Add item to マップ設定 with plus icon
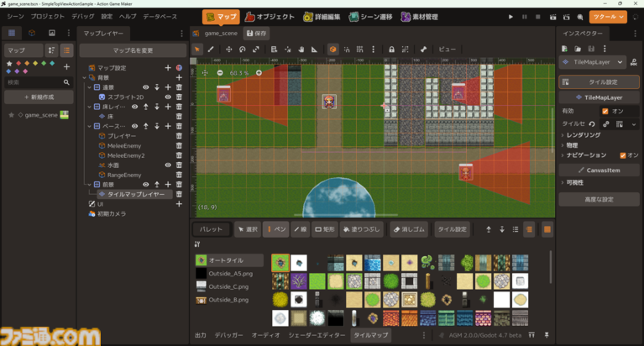 (x=168, y=67)
